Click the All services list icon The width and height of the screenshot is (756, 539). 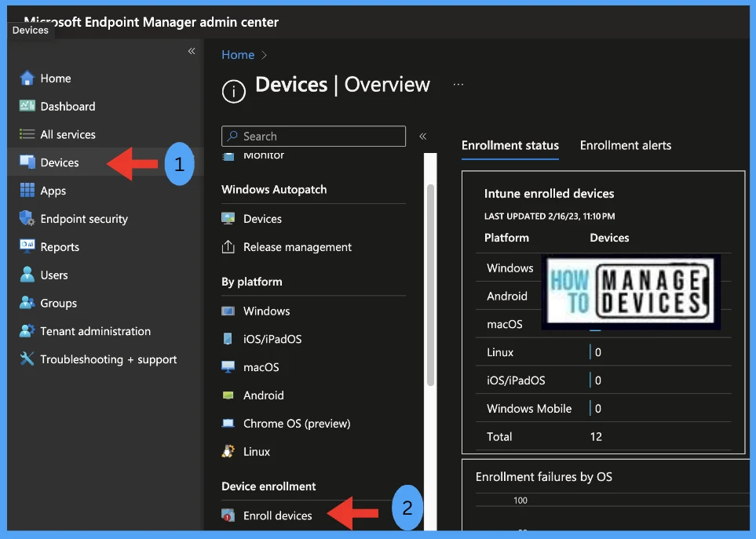click(x=27, y=134)
